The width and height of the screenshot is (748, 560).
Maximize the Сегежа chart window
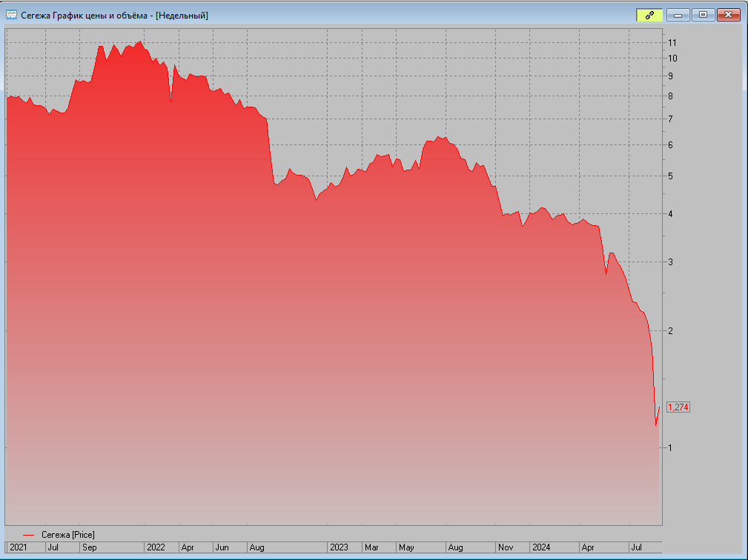(703, 16)
